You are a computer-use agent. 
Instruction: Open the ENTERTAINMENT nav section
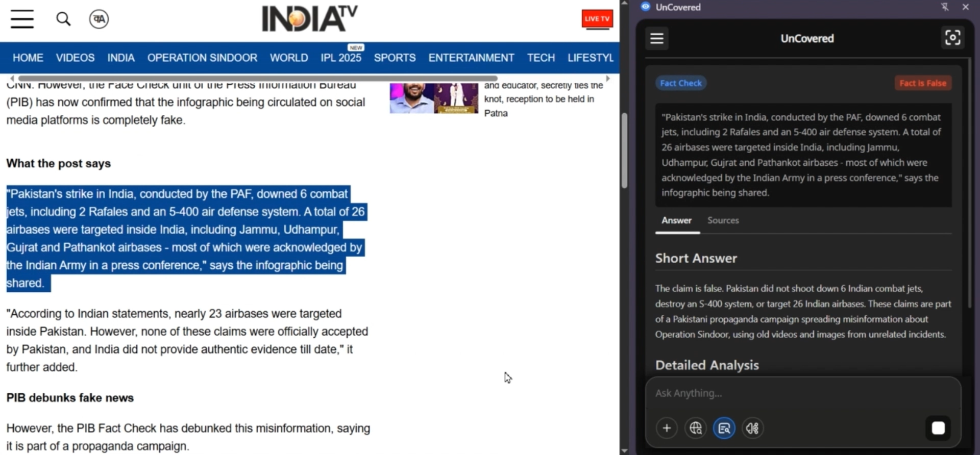point(471,58)
